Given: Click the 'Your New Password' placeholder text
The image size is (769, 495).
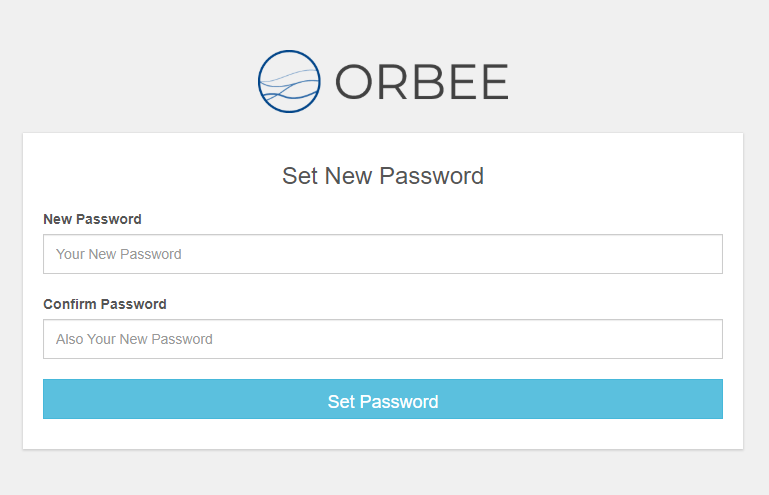Looking at the screenshot, I should tap(119, 254).
